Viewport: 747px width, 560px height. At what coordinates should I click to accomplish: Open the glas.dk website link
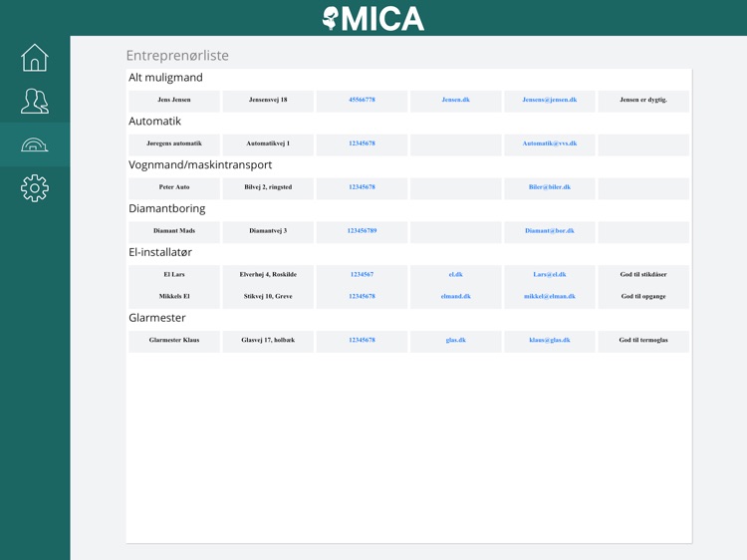[455, 340]
